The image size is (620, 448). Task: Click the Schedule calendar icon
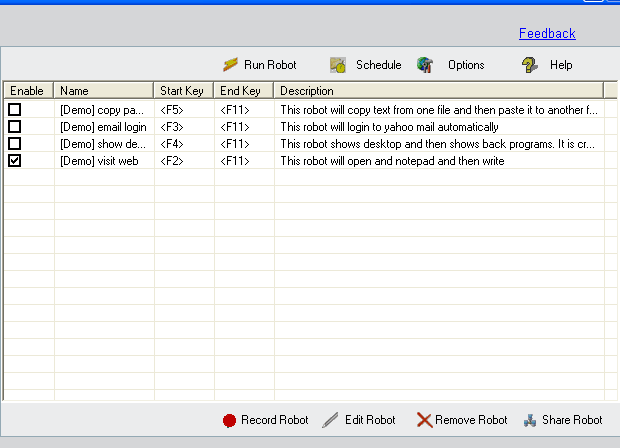click(338, 65)
